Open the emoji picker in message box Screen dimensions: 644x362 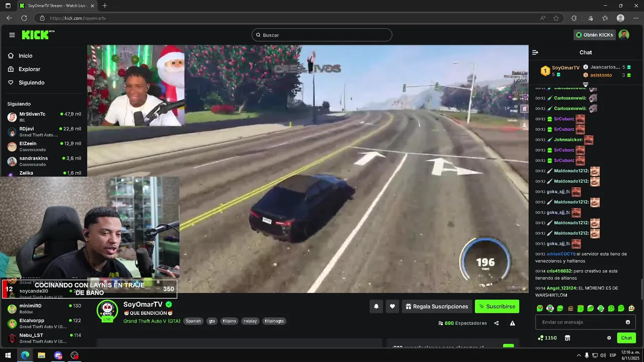pos(628,322)
